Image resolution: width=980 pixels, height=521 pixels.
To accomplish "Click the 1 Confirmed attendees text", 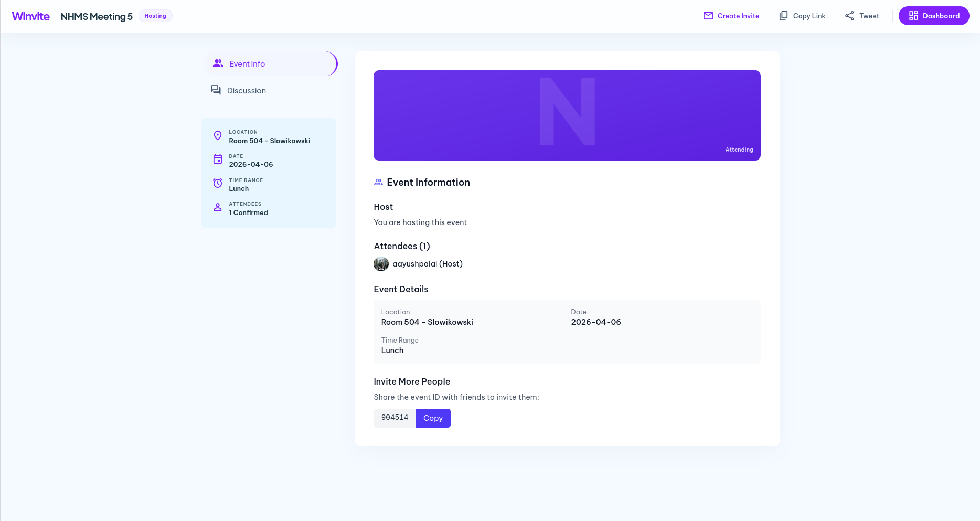I will pyautogui.click(x=248, y=212).
